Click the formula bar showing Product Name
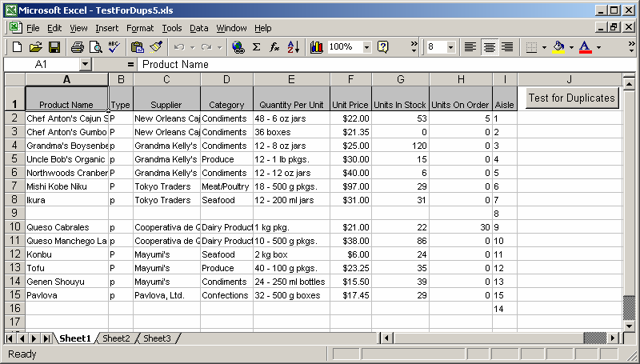 (388, 65)
